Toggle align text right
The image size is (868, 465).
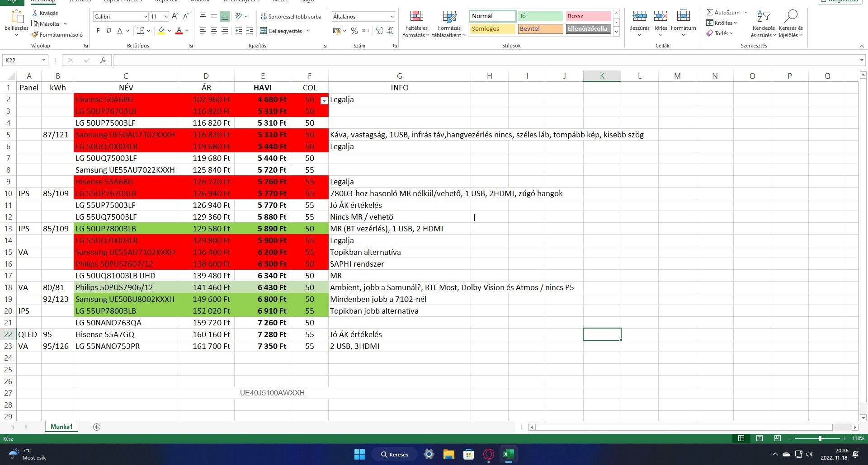(x=225, y=31)
